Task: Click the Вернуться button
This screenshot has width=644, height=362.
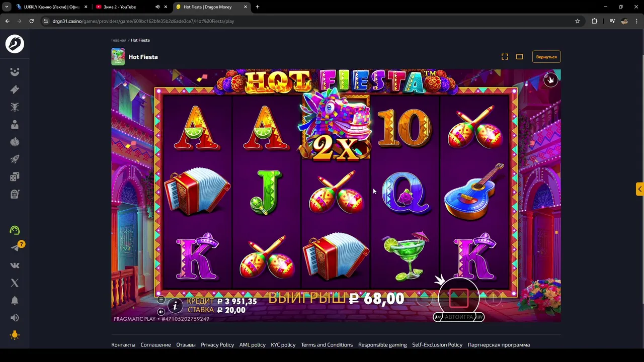Action: (546, 57)
